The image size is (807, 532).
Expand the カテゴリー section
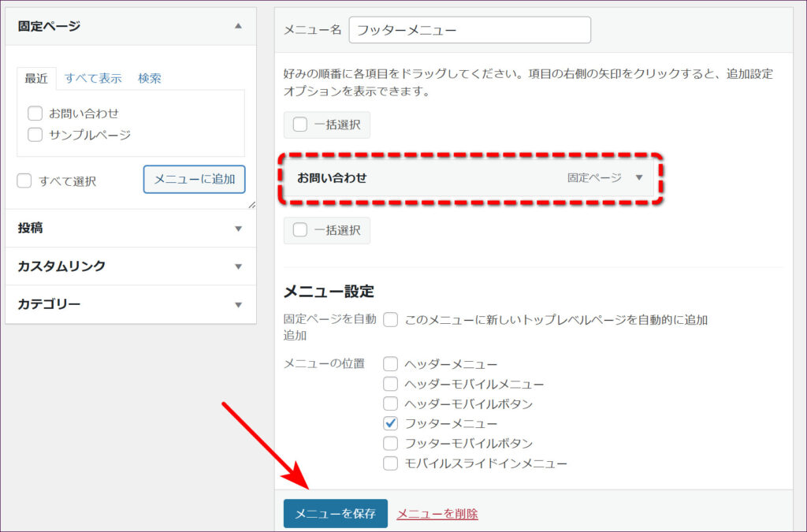point(238,304)
